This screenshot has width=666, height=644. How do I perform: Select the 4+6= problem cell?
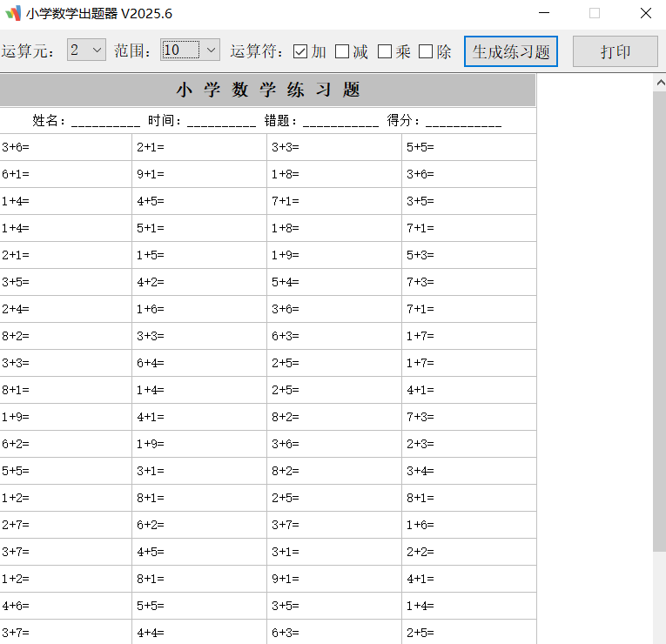tap(66, 606)
